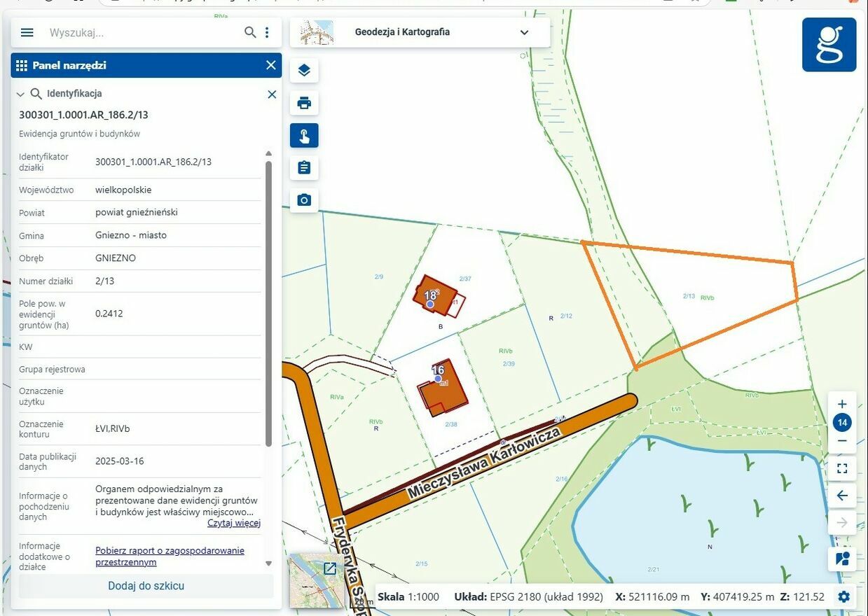868x616 pixels.
Task: Click the 2/13 RIVb parcel label on map
Action: [x=698, y=297]
